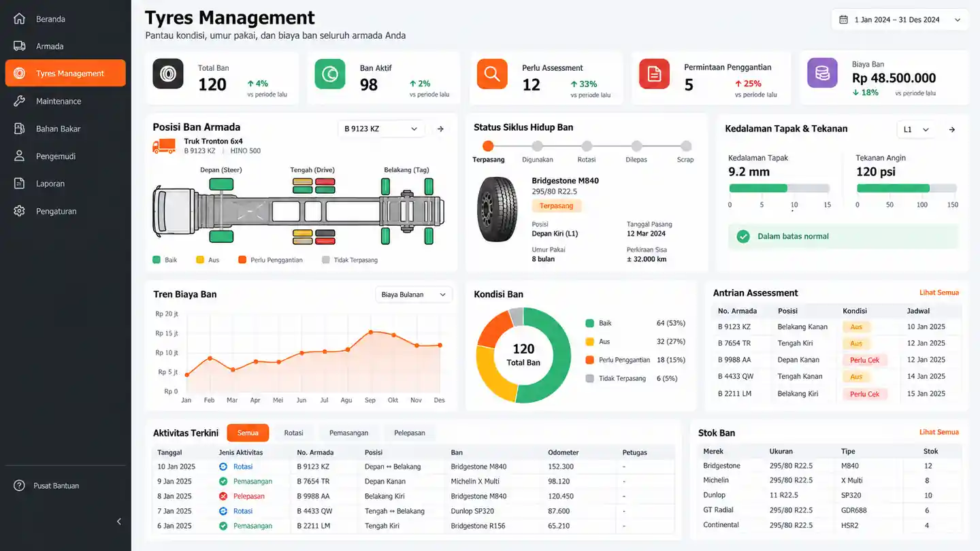Click the Kedalaman Tapak progress bar
This screenshot has width=980, height=551.
779,188
